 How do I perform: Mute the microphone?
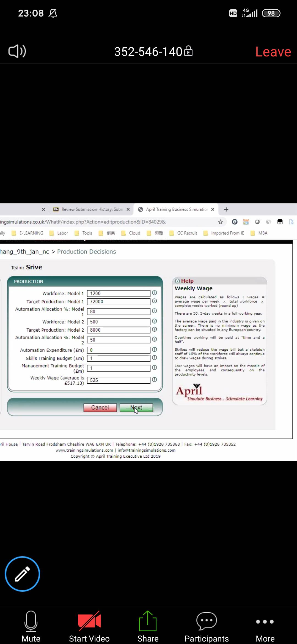click(x=31, y=626)
